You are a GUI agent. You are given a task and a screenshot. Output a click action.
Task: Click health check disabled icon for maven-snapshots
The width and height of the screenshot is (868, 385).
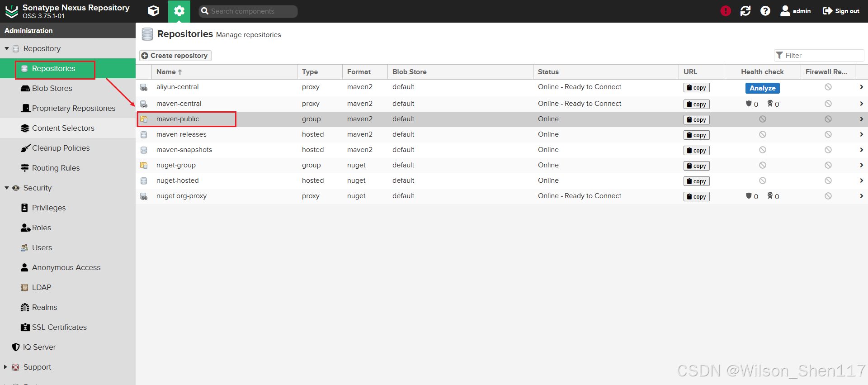coord(763,150)
